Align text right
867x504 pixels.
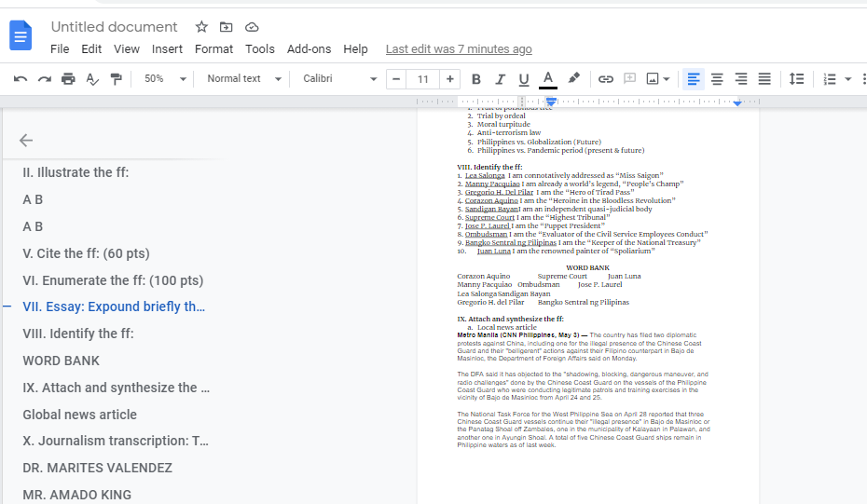coord(741,79)
